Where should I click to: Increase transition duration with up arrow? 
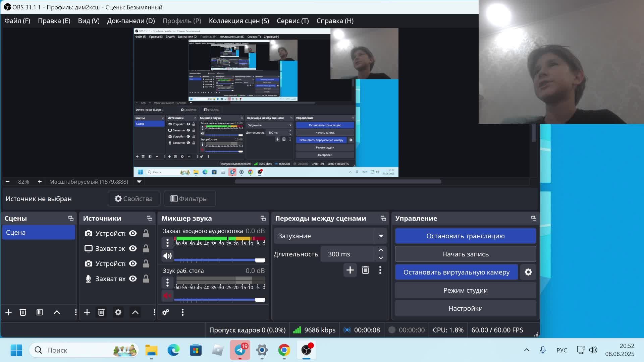[x=381, y=250]
